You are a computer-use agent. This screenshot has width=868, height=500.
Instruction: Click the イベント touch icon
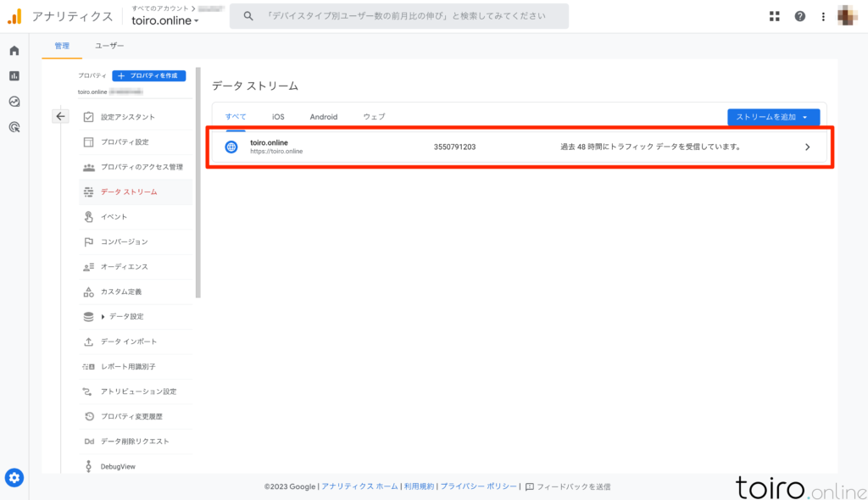click(88, 216)
